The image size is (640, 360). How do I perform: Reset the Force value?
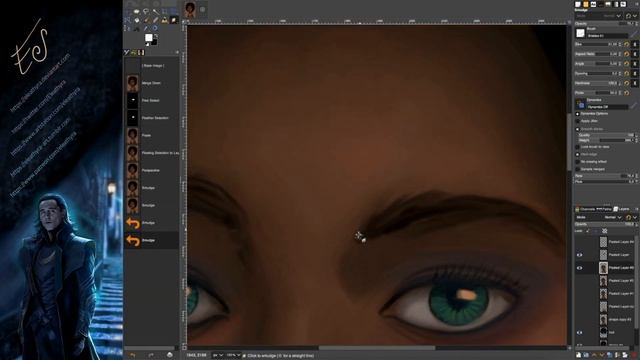coord(627,93)
